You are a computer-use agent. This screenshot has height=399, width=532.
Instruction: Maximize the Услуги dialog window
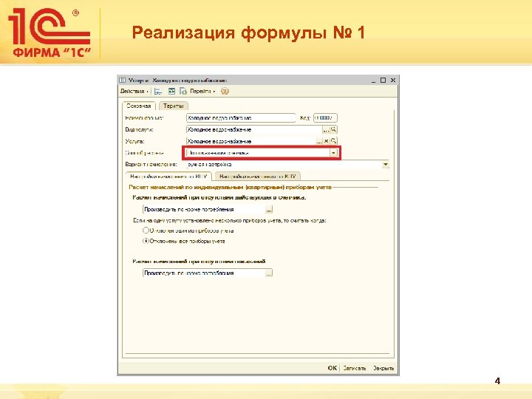click(x=383, y=81)
